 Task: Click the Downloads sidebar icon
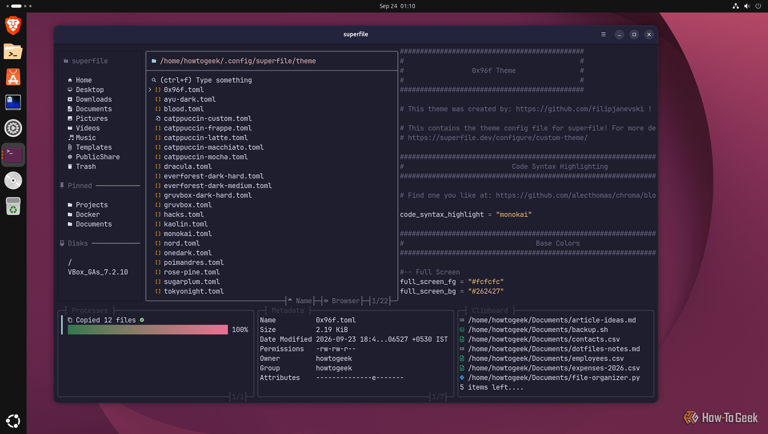click(x=70, y=99)
